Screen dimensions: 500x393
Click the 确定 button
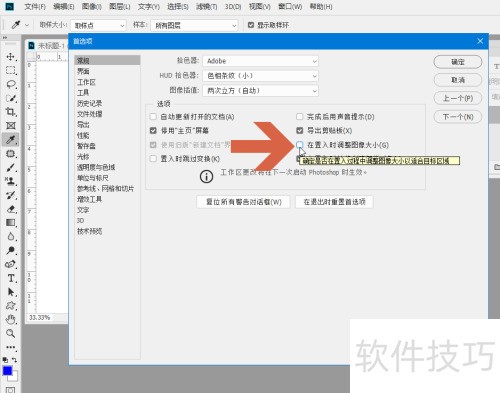[458, 62]
